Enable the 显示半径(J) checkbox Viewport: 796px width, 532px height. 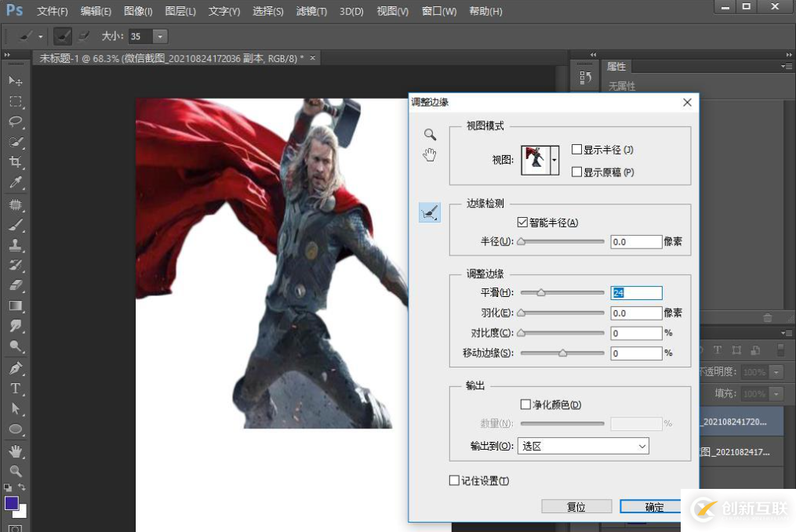(x=578, y=148)
